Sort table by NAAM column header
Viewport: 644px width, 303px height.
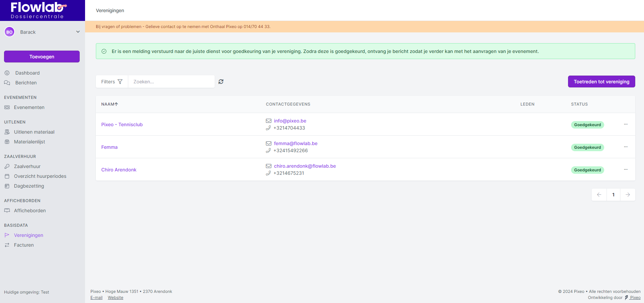pos(109,104)
